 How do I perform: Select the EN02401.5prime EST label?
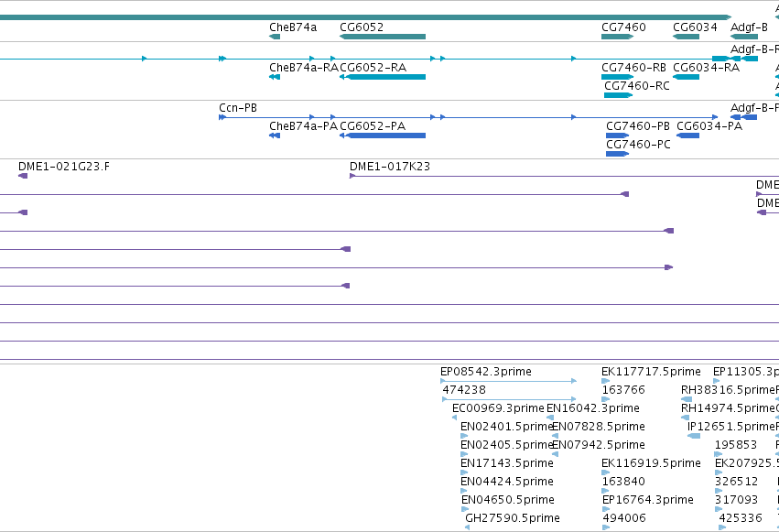[507, 427]
